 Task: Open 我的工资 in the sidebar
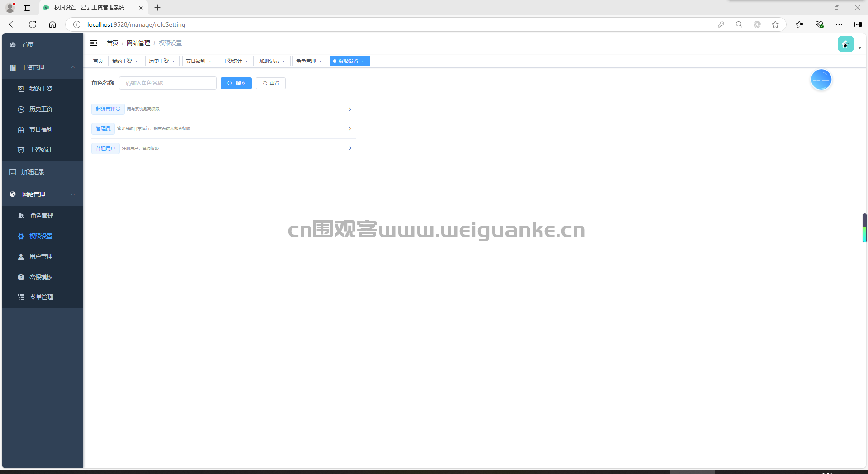(42, 89)
